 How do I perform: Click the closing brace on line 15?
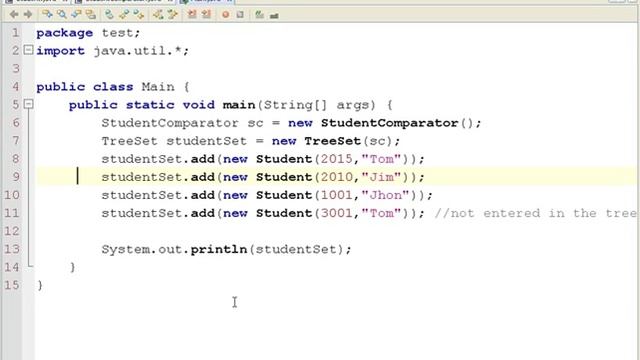(40, 285)
